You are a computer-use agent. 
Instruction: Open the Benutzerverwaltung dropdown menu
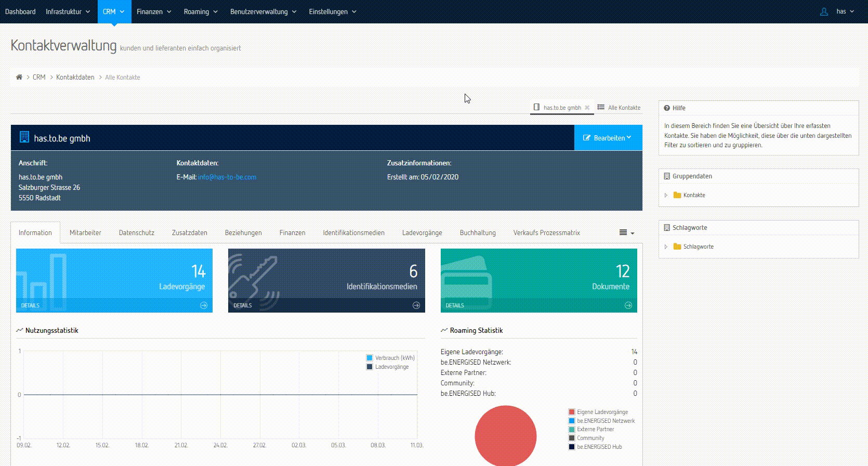(263, 11)
